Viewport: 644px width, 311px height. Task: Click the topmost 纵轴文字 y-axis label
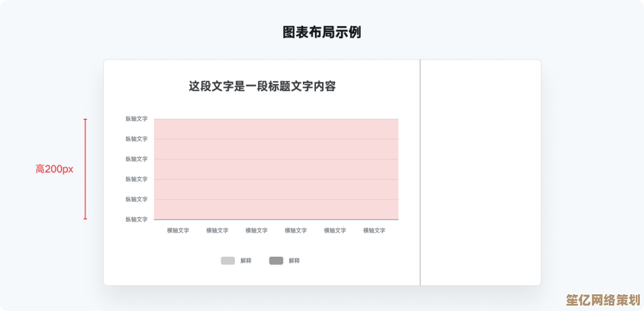[x=137, y=119]
